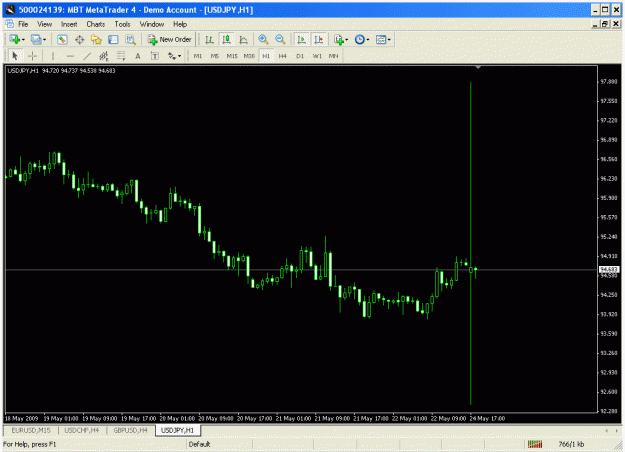Open the Profiles toolbar icon

point(36,39)
